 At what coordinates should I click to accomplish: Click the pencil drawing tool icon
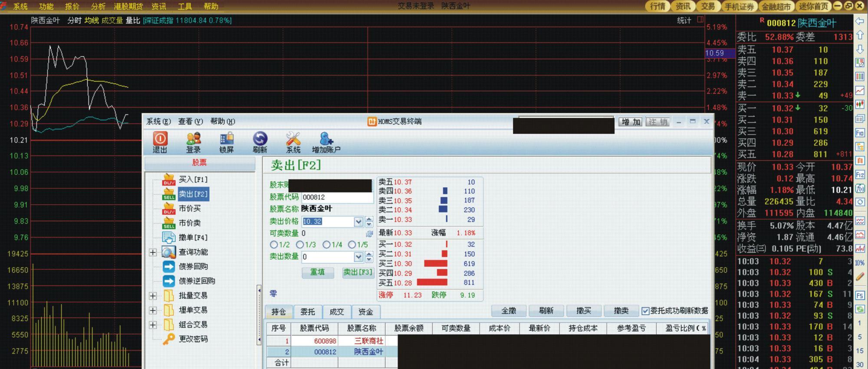coord(859,277)
